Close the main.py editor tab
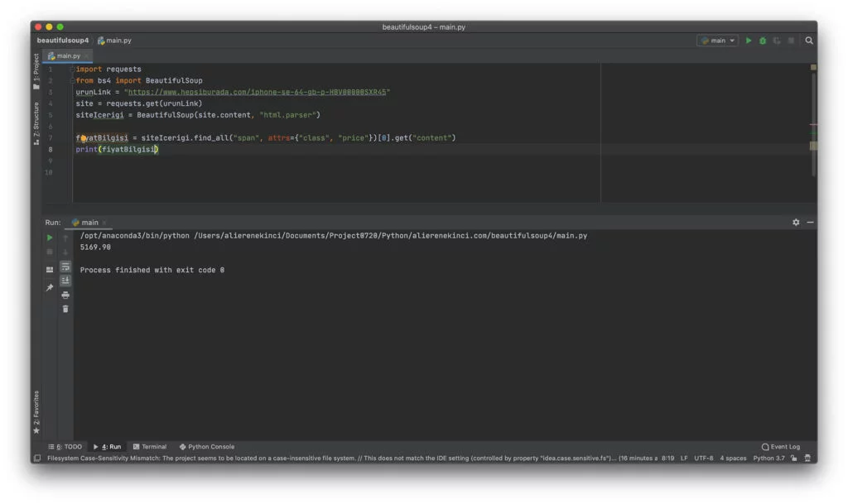 tap(86, 56)
